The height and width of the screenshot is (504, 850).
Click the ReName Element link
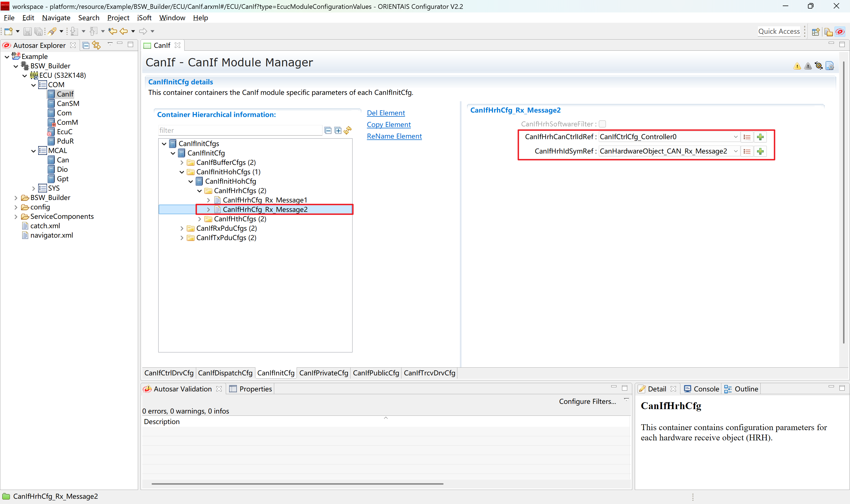(x=394, y=136)
